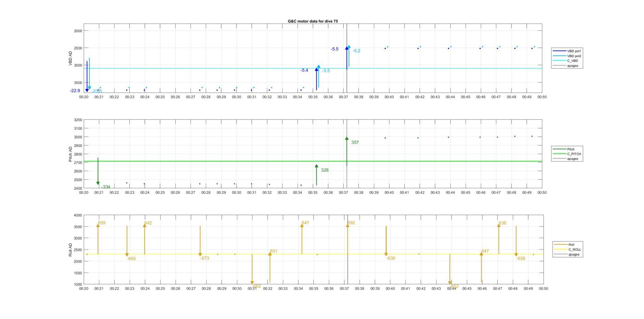Click the dark blue '-22.9' value label
644x319 pixels.
(75, 91)
